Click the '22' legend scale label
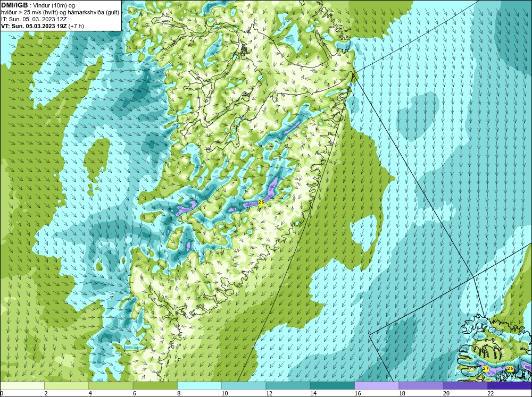532x397 pixels. (491, 393)
